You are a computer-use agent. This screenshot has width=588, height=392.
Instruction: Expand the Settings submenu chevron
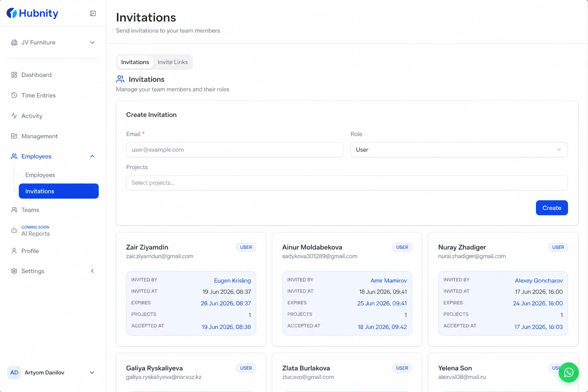pos(92,271)
